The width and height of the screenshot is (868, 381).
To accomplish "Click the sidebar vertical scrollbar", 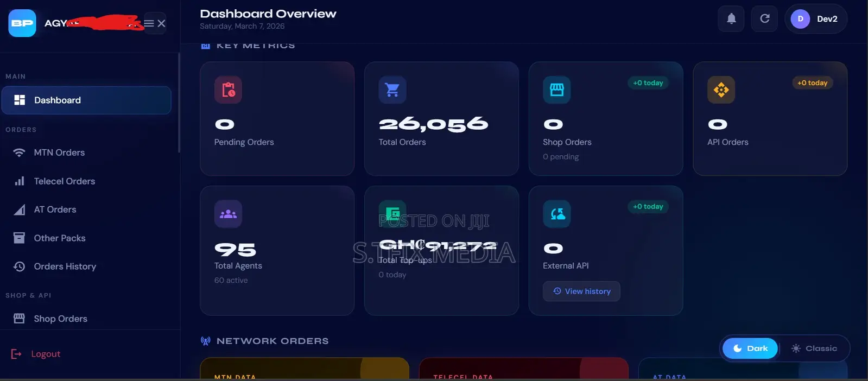I will 179,103.
